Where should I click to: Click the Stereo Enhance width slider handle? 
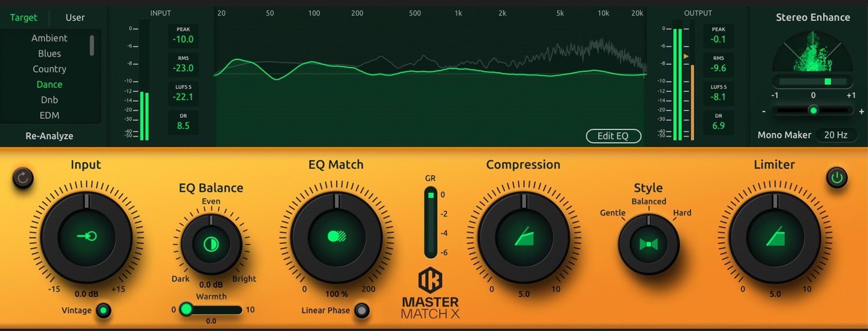[813, 110]
